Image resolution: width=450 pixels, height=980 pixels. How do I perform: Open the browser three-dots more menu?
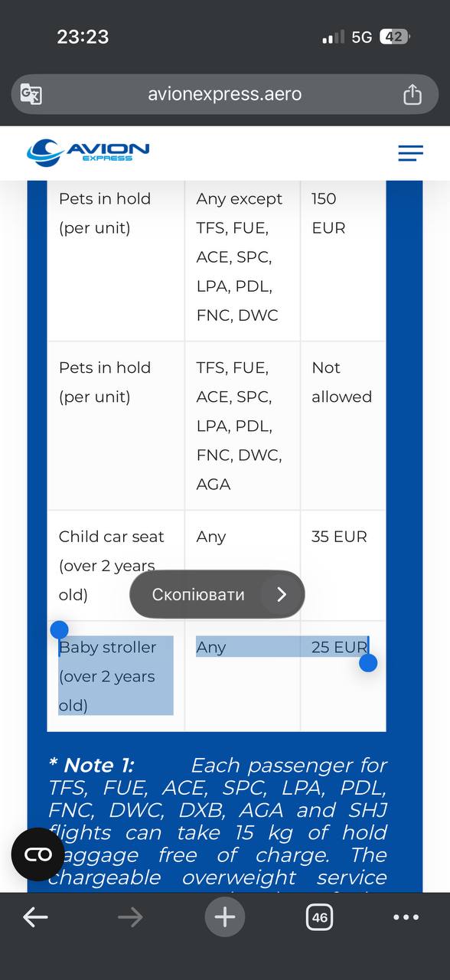(406, 917)
